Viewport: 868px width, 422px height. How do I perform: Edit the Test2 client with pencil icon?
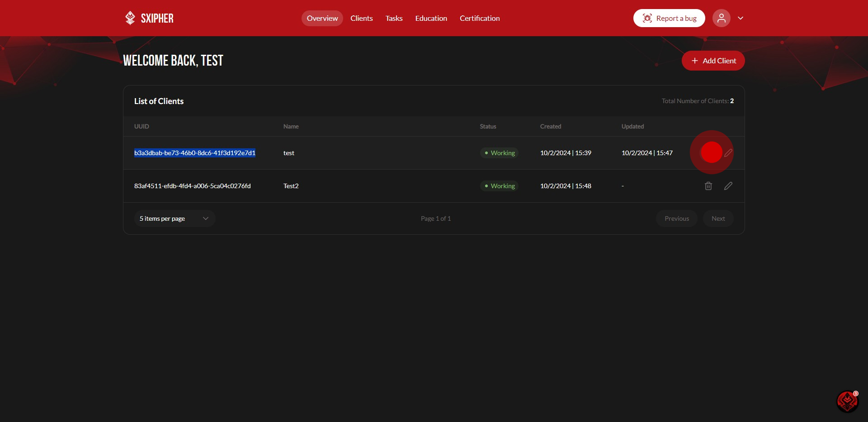click(728, 186)
